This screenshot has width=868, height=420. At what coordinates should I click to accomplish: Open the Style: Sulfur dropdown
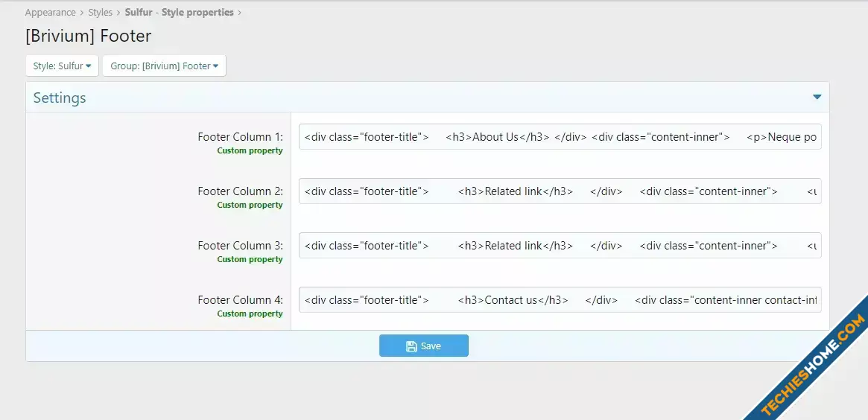pyautogui.click(x=63, y=66)
